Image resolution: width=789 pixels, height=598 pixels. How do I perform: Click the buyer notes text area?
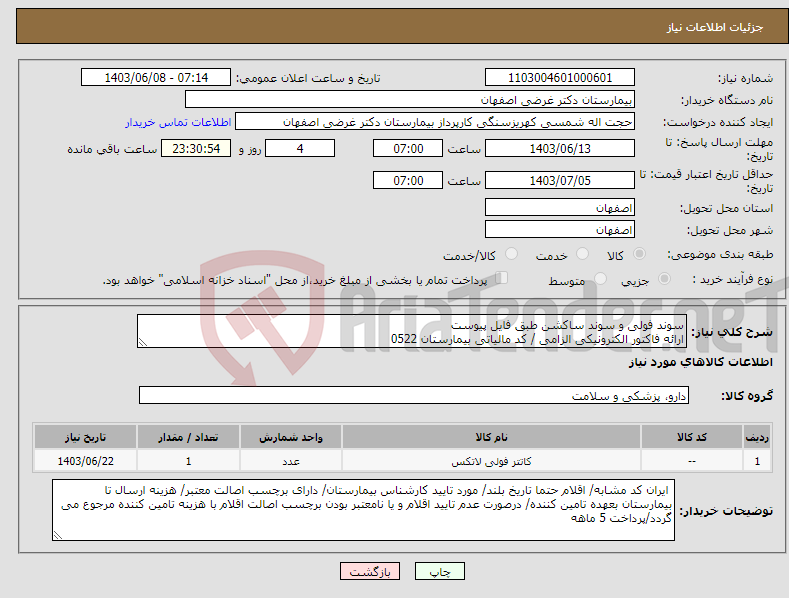[x=363, y=510]
